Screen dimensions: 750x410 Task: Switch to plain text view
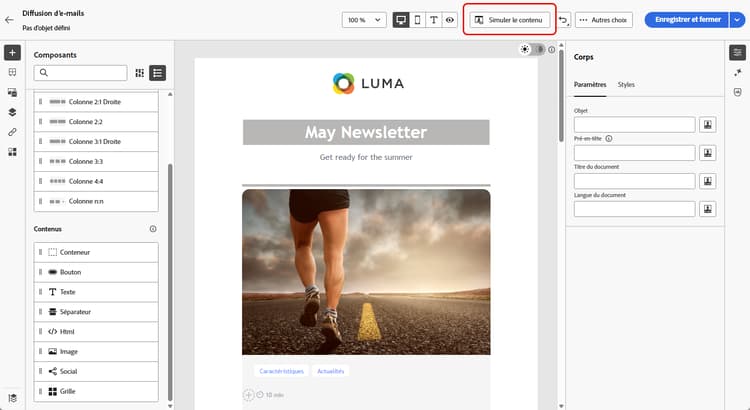click(433, 20)
